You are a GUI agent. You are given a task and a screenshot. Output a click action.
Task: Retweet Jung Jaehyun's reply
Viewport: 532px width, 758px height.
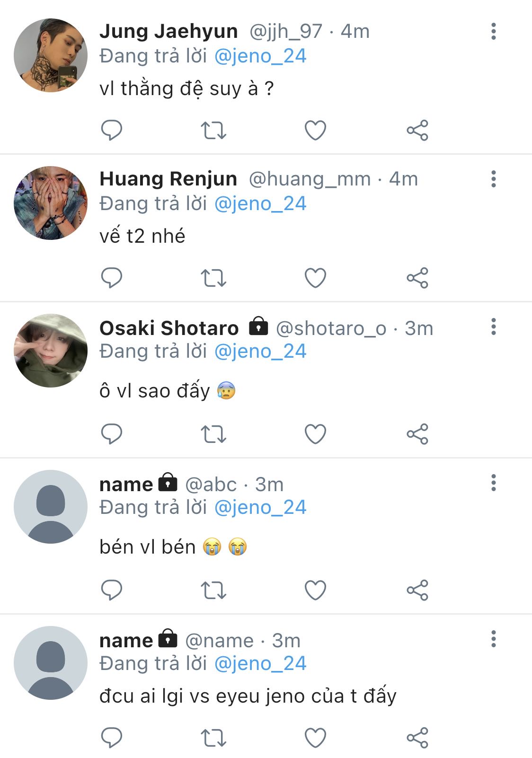[213, 130]
